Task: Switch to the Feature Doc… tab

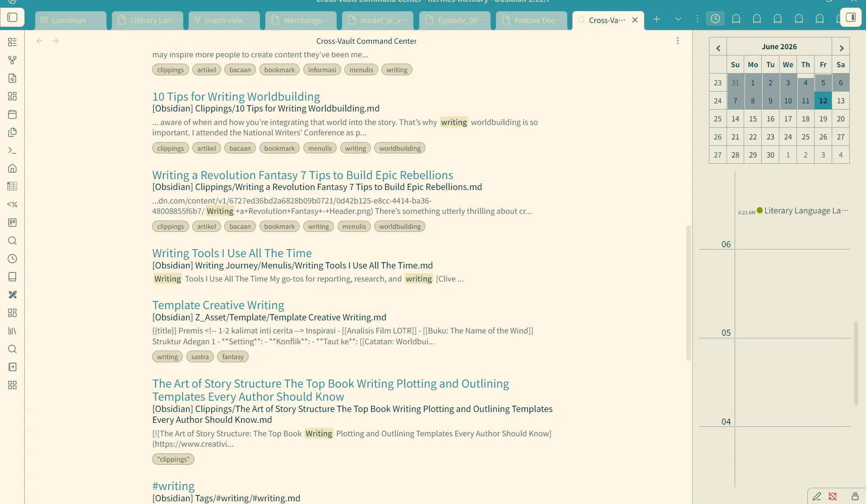Action: [x=531, y=20]
